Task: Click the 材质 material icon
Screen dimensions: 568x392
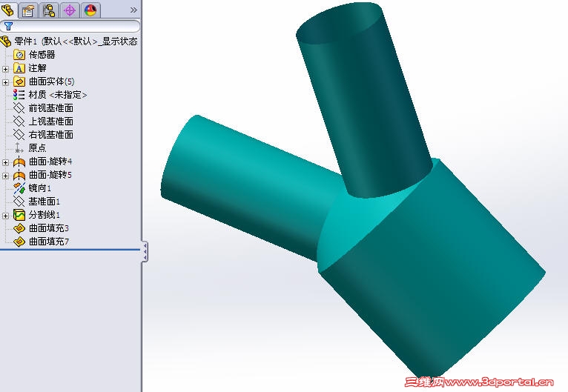Action: tap(19, 95)
